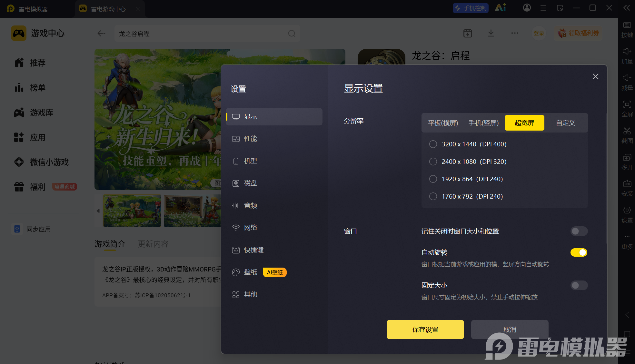Viewport: 635px width, 364px height.
Task: Select 1760 x 792 (DPI 240) resolution
Action: point(466,196)
